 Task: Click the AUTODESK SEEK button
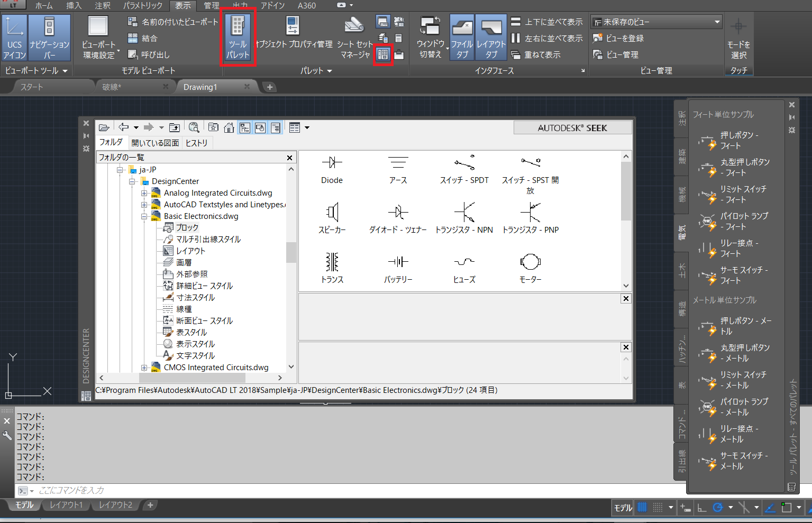coord(572,128)
